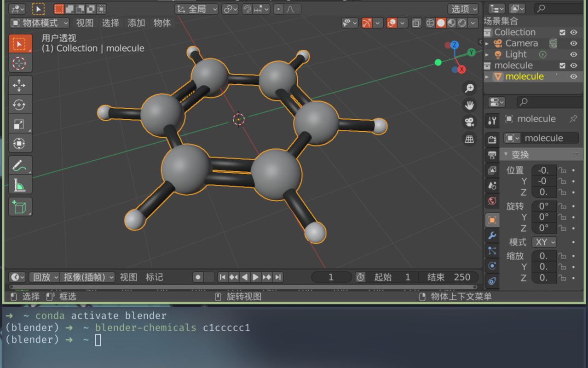Image resolution: width=588 pixels, height=368 pixels.
Task: Open the 视图 menu in the viewport header
Action: click(x=85, y=23)
